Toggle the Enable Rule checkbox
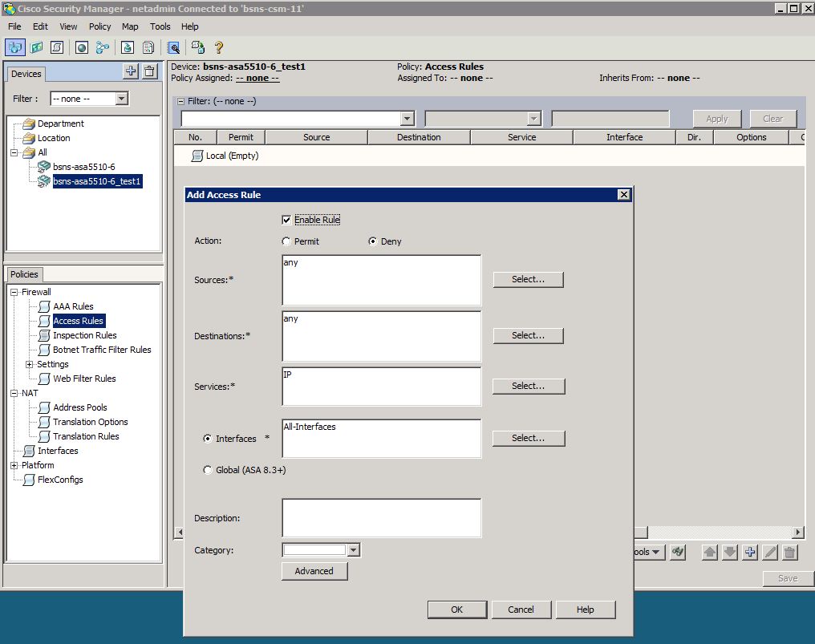Viewport: 815px width, 644px height. [286, 220]
